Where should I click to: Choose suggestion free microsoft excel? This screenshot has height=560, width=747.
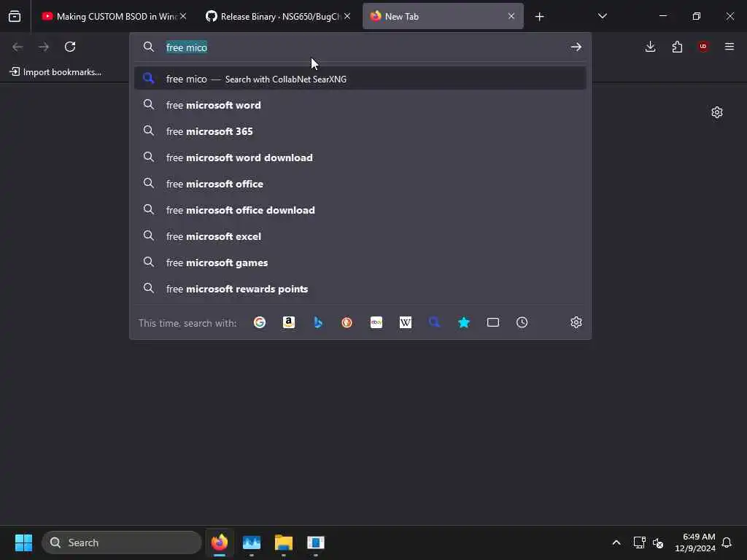(x=360, y=236)
